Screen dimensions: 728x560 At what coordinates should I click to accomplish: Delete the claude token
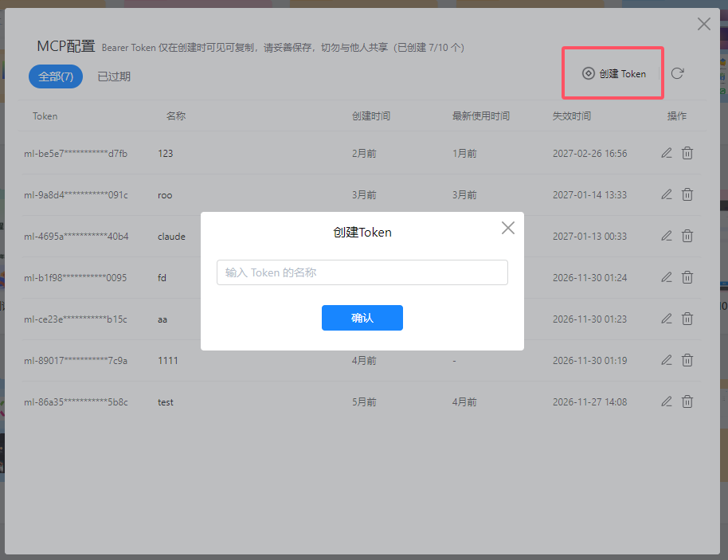coord(687,236)
